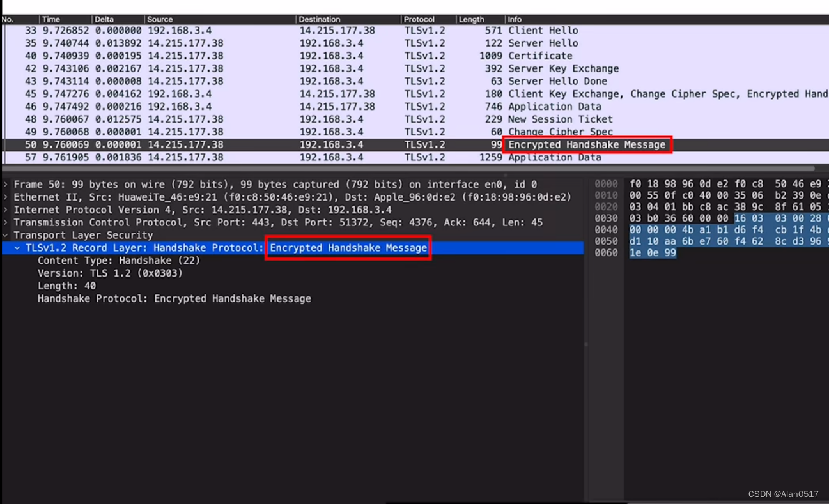Select packet 48 New Session Ticket
The height and width of the screenshot is (504, 829).
pyautogui.click(x=414, y=119)
